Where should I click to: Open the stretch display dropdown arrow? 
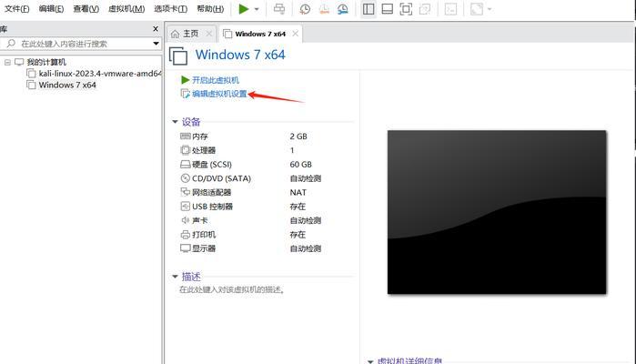[490, 9]
